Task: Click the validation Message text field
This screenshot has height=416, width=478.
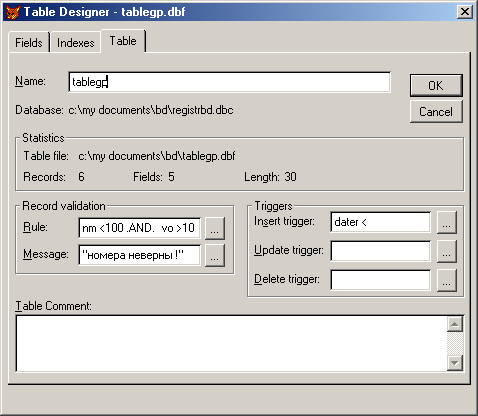Action: (139, 255)
